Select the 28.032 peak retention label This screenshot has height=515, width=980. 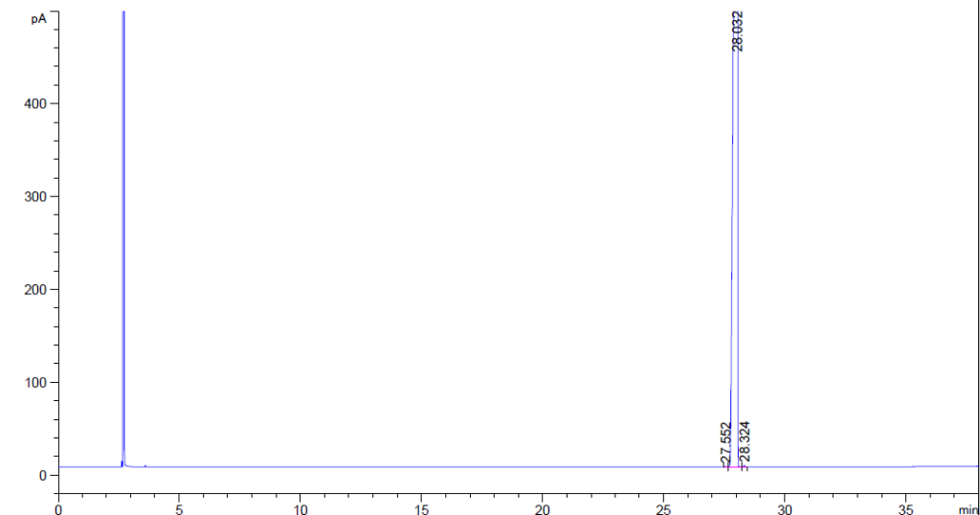(x=738, y=31)
